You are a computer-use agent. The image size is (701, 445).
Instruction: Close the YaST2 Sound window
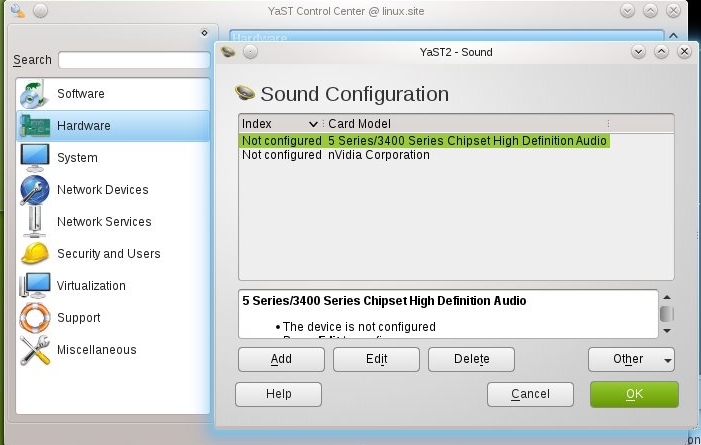coord(684,52)
